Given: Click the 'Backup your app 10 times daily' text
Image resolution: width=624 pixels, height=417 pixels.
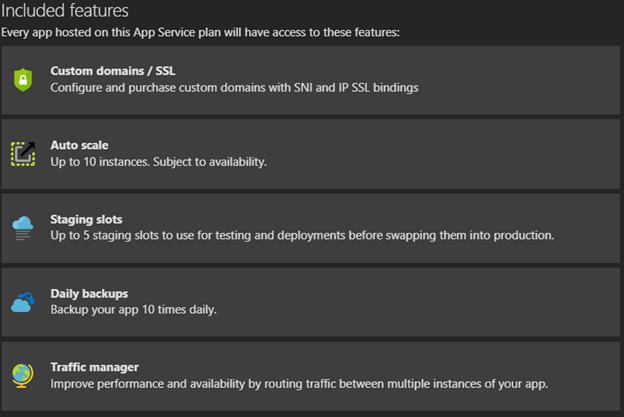Looking at the screenshot, I should pos(133,309).
